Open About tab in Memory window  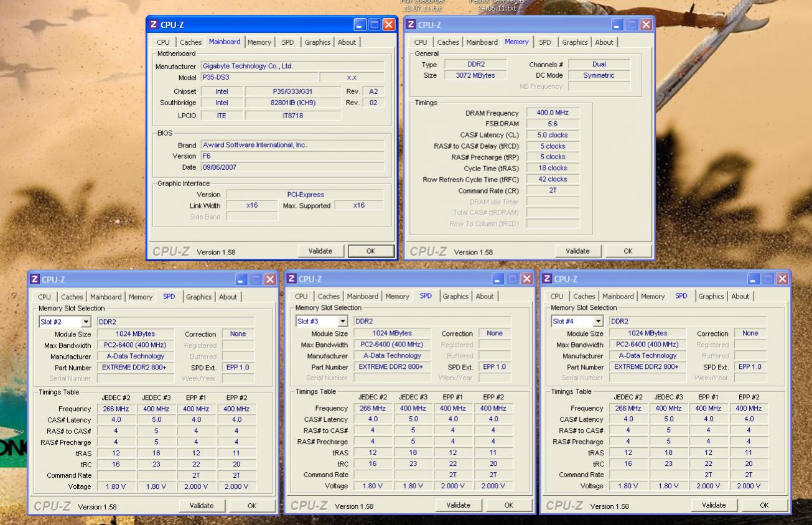(x=604, y=42)
